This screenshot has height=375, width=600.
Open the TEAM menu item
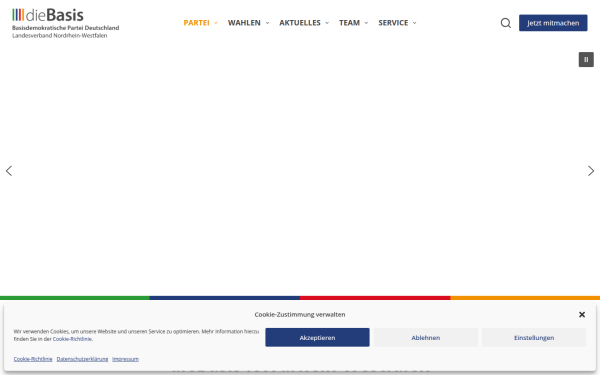(x=349, y=23)
